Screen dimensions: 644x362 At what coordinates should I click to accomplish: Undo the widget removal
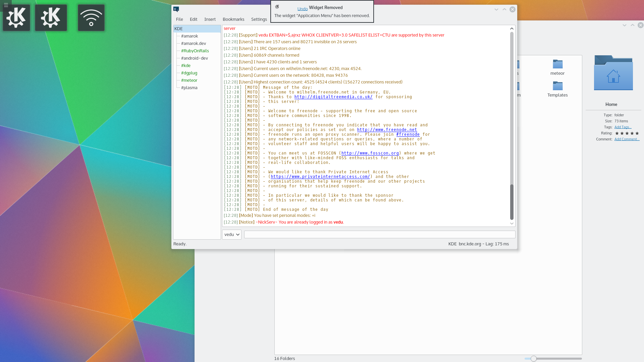[x=302, y=9]
